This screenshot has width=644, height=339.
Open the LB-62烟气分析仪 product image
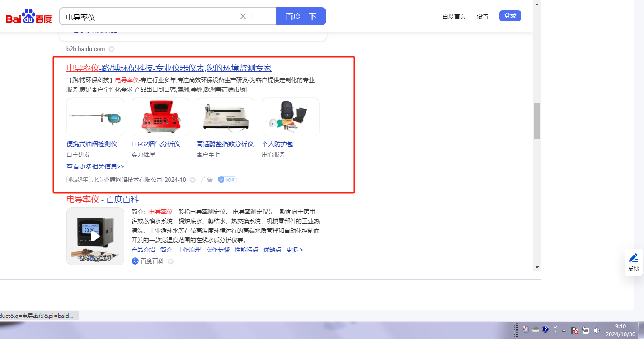[x=160, y=117]
